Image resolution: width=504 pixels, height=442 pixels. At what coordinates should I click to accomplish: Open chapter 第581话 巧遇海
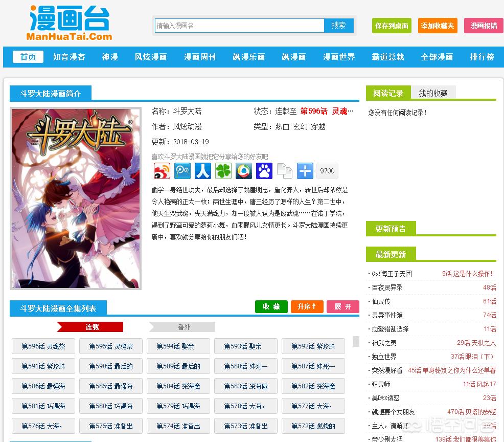click(x=43, y=406)
